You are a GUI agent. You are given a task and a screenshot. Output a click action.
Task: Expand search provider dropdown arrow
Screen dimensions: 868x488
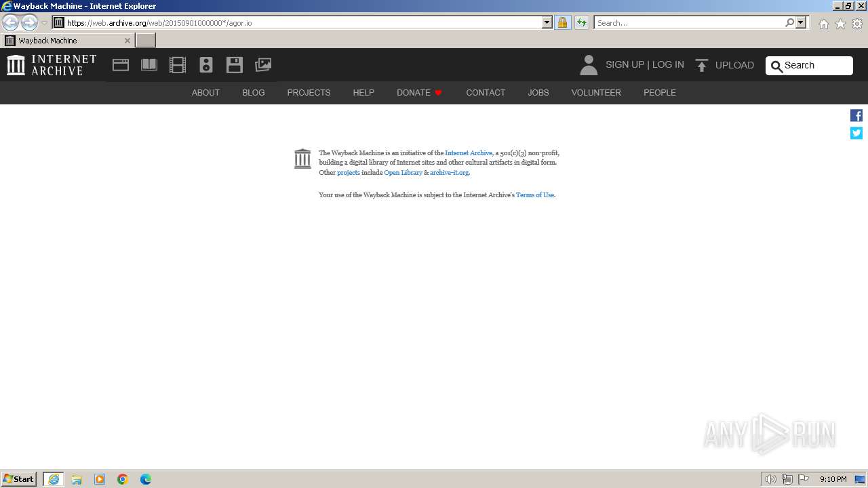pos(801,22)
